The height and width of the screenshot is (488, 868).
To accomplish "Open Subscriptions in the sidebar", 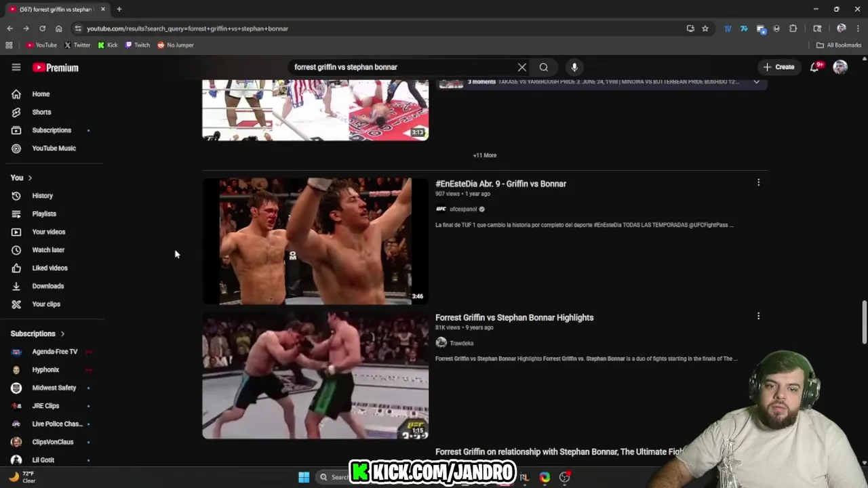I will click(x=52, y=130).
